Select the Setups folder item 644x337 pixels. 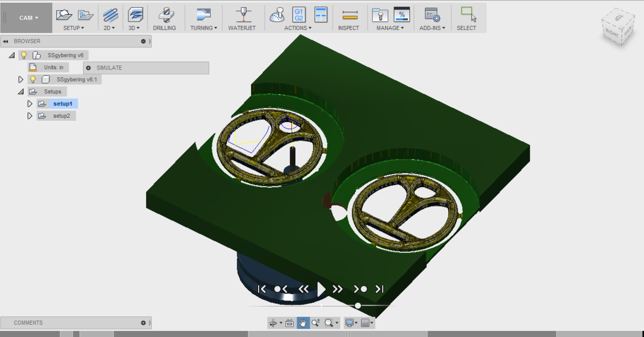click(x=52, y=91)
